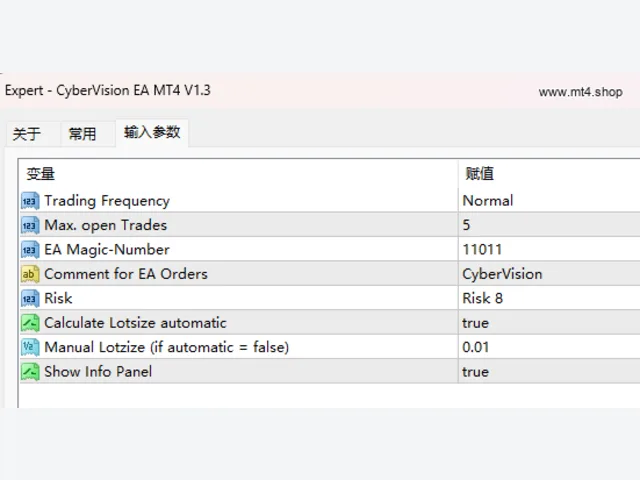Switch to the 常用 tab

point(82,134)
